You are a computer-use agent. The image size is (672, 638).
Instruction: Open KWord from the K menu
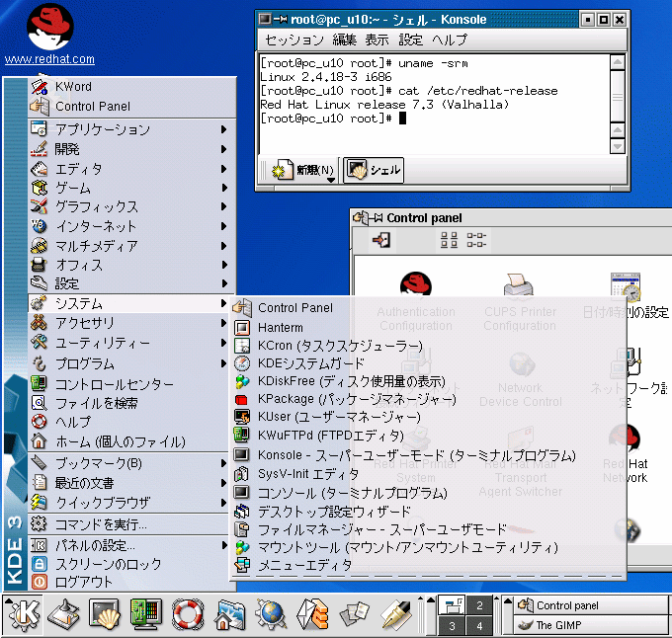click(x=132, y=87)
